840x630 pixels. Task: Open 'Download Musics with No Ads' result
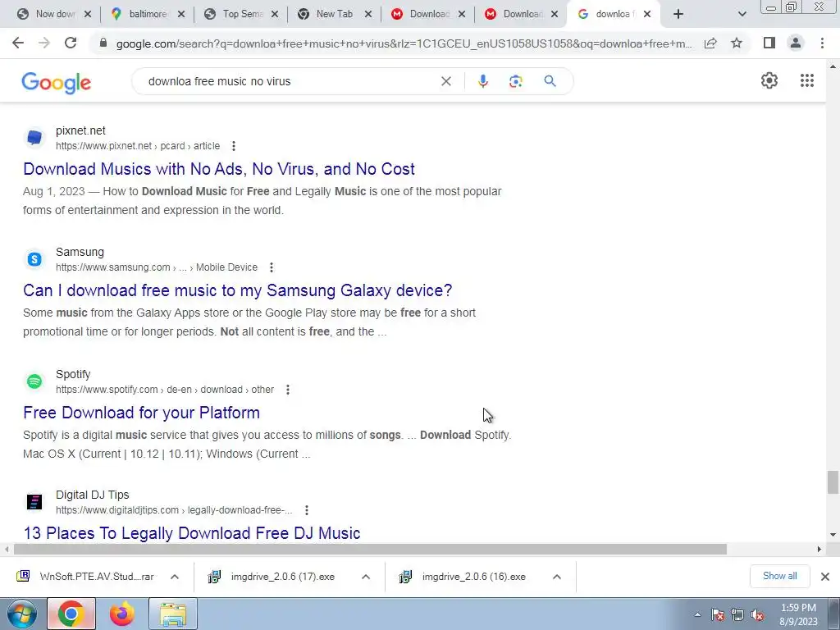pos(218,169)
